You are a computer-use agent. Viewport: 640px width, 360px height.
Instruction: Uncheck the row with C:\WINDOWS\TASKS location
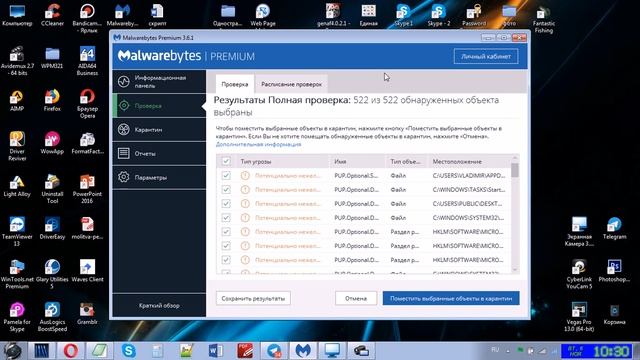[226, 189]
